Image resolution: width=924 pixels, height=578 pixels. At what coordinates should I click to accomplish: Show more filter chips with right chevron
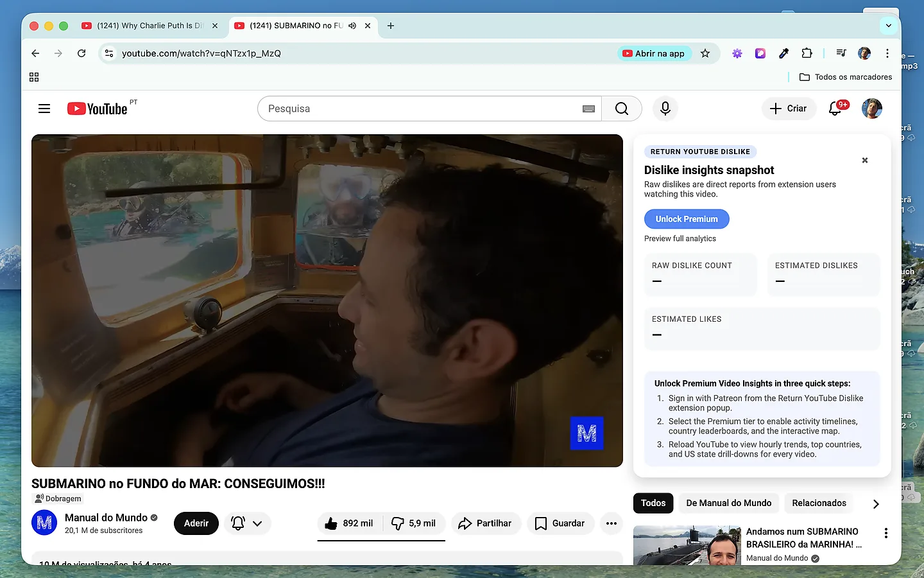click(876, 504)
